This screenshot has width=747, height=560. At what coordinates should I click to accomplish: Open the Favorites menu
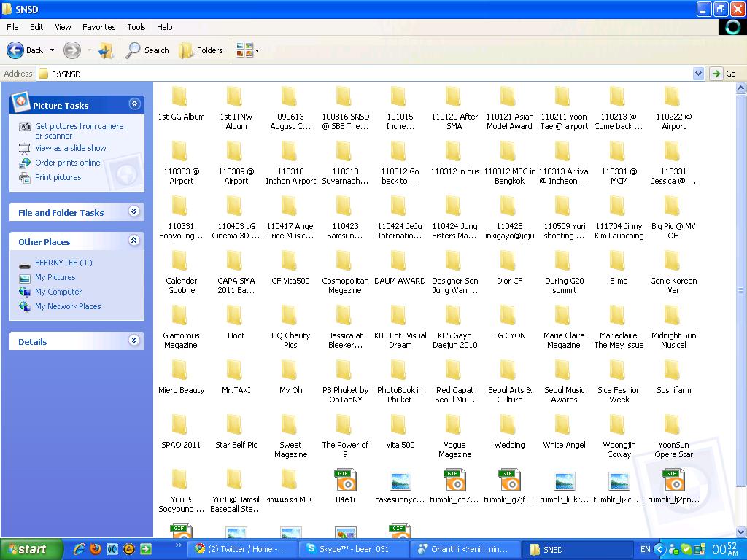coord(98,27)
